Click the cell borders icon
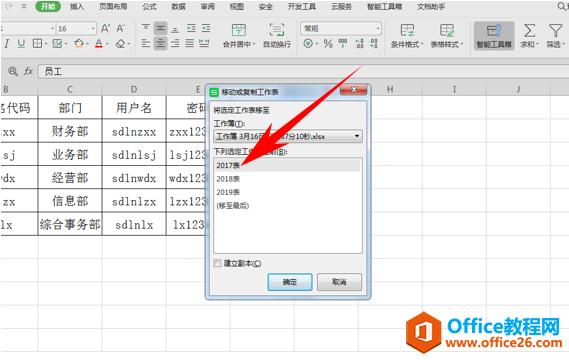 point(37,44)
